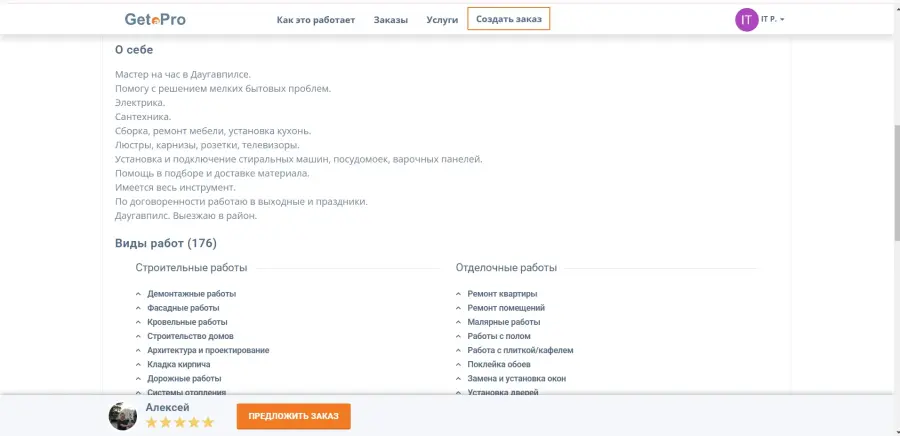Toggle the chevron beside Фасадные работы

138,308
